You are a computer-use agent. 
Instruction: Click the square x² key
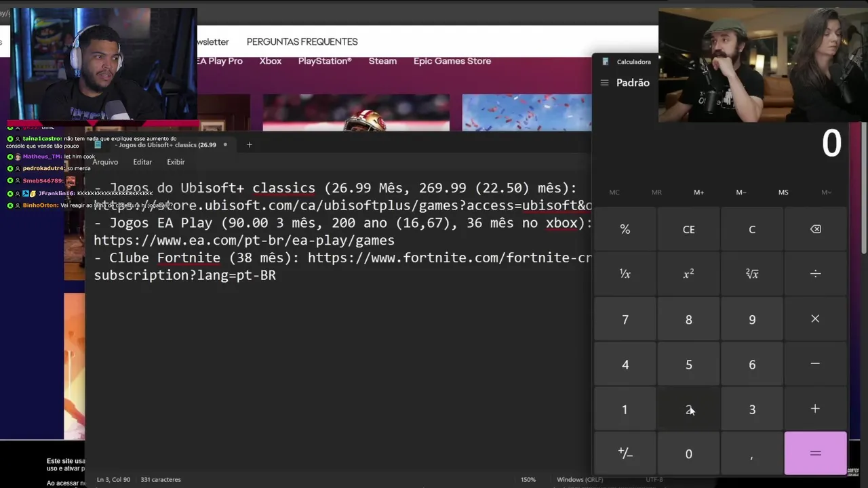tap(688, 274)
